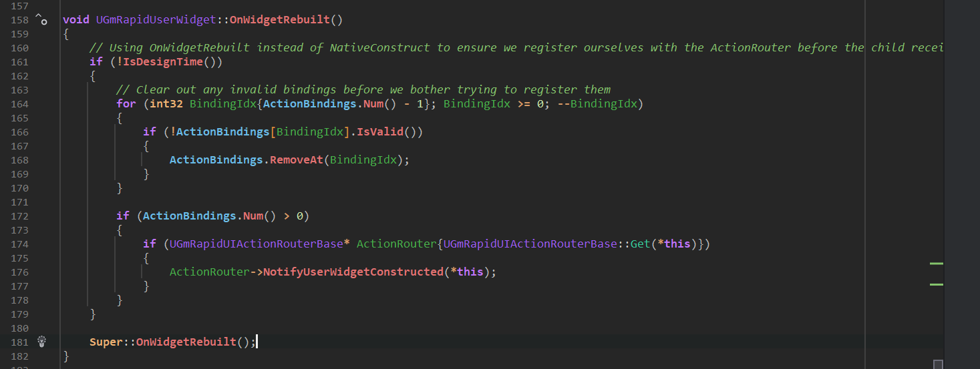This screenshot has width=980, height=369.
Task: Click the OnWidgetRebuilt call on the Super line
Action: point(186,342)
